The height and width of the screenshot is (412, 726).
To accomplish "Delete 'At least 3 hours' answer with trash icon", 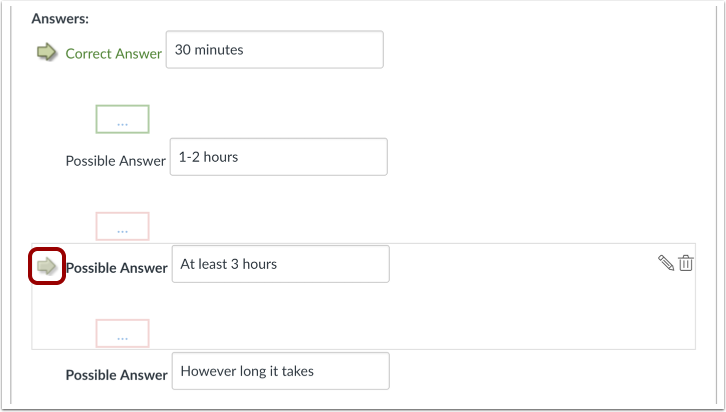I will (x=686, y=263).
